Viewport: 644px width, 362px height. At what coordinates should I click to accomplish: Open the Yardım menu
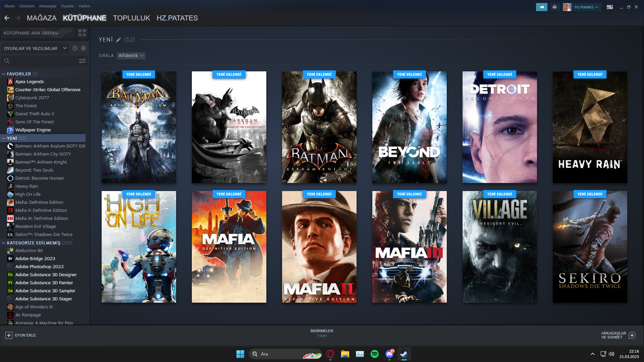84,6
